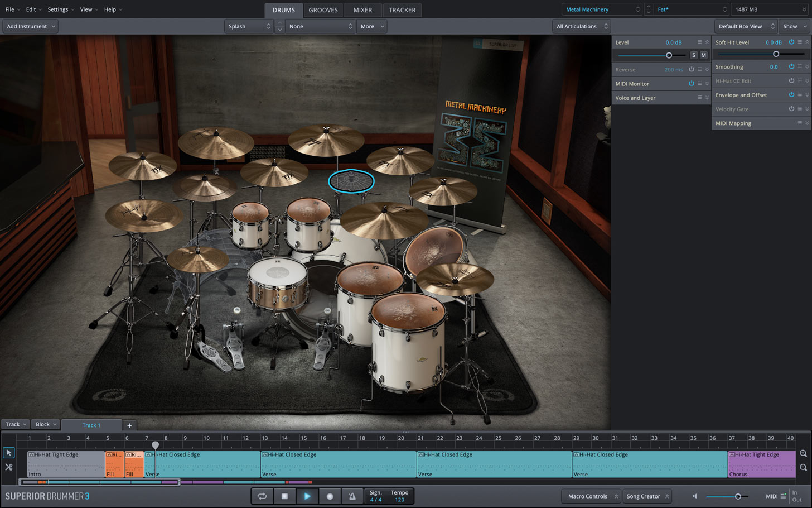Screen dimensions: 812x508
Task: Adjust the Level slider handle
Action: click(x=669, y=55)
